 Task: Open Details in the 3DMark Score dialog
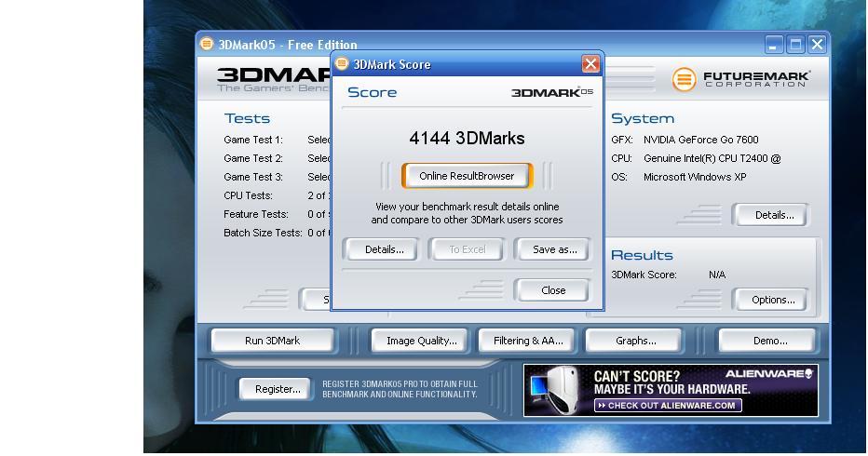click(381, 249)
